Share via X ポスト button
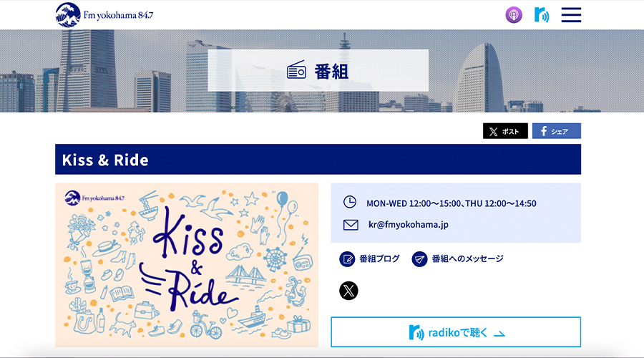The height and width of the screenshot is (358, 644). coord(505,131)
